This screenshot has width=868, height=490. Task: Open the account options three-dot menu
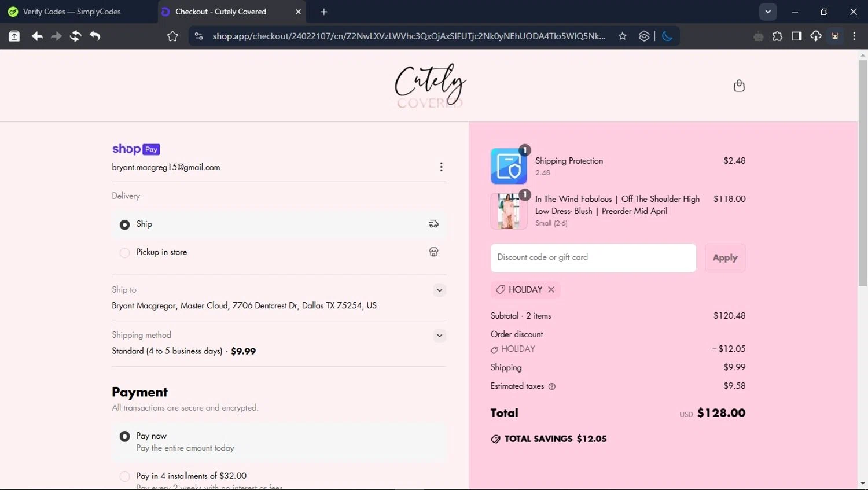click(x=441, y=167)
